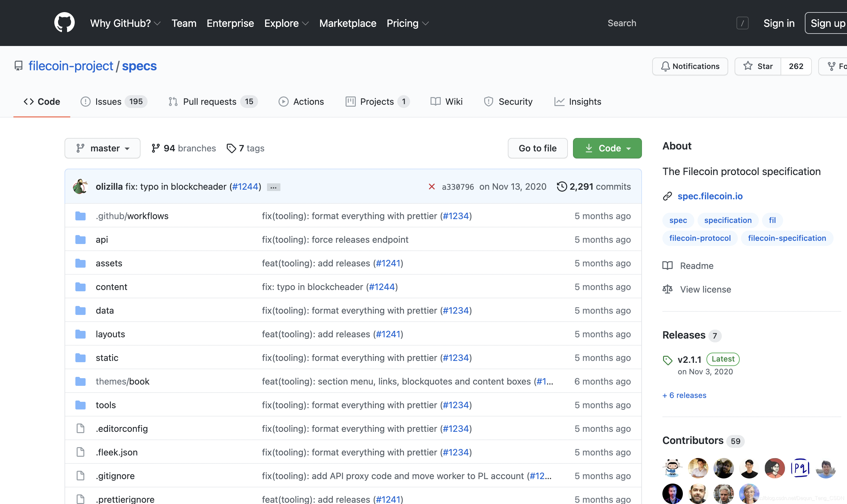Image resolution: width=847 pixels, height=504 pixels.
Task: Click the file icon for .gitignore
Action: 80,476
